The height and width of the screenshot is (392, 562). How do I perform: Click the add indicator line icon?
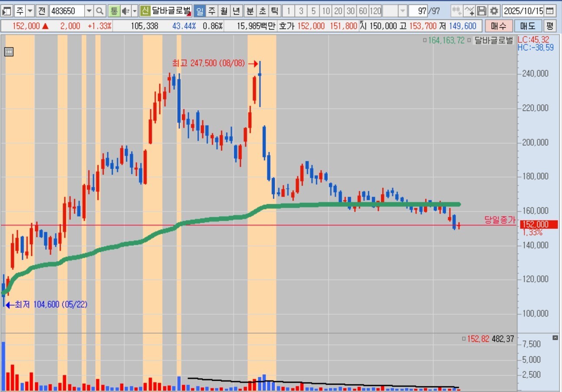(x=469, y=11)
